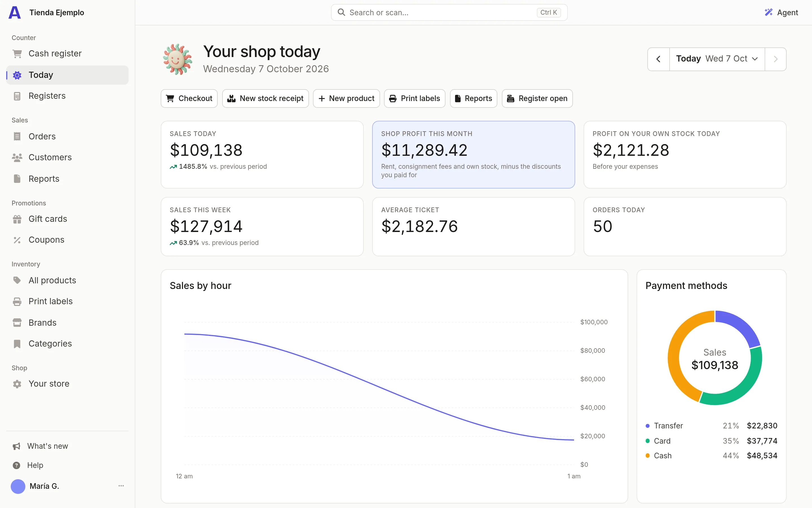The width and height of the screenshot is (812, 508).
Task: Select the Today sidebar item
Action: [67, 75]
